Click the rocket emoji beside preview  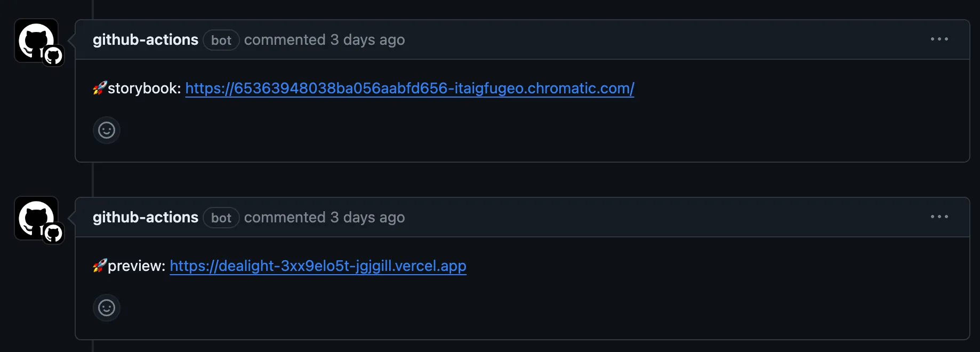pyautogui.click(x=99, y=266)
